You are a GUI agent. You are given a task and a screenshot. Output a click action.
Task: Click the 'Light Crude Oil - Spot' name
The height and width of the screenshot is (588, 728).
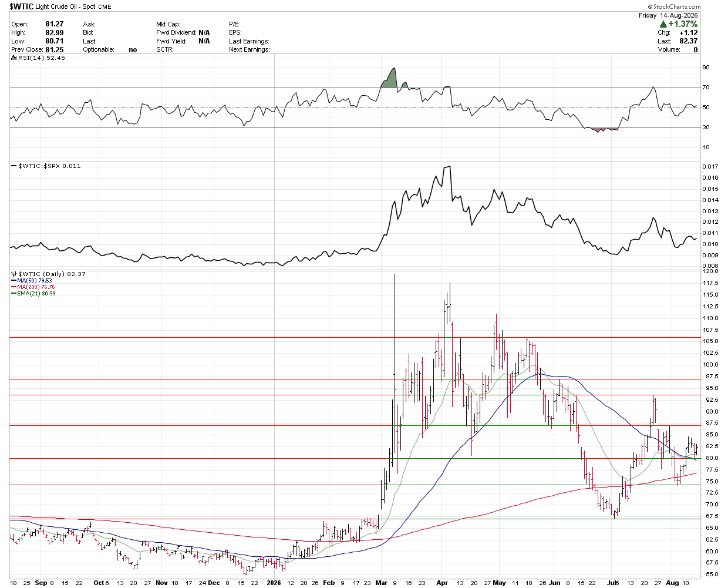pyautogui.click(x=65, y=6)
